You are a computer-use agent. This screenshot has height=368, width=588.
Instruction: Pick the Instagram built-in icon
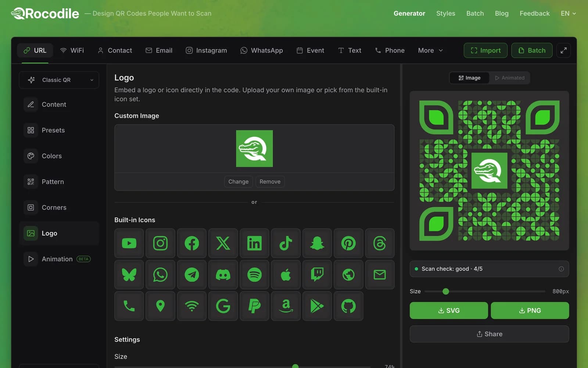tap(160, 243)
